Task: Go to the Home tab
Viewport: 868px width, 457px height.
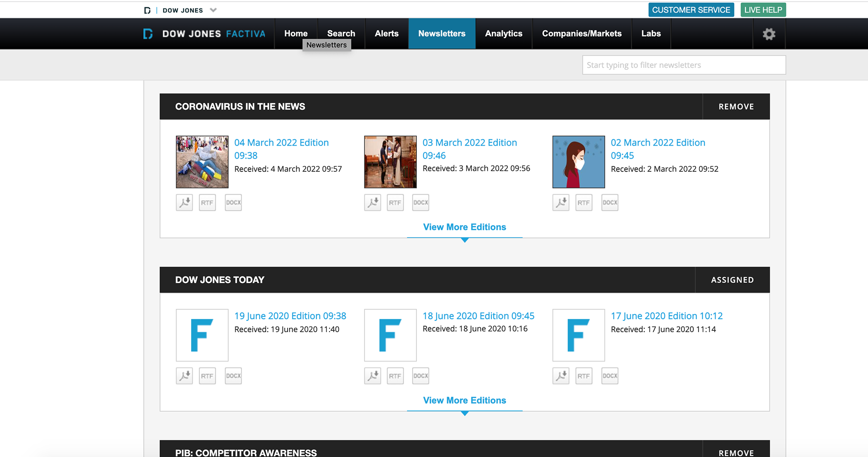Action: [x=296, y=33]
